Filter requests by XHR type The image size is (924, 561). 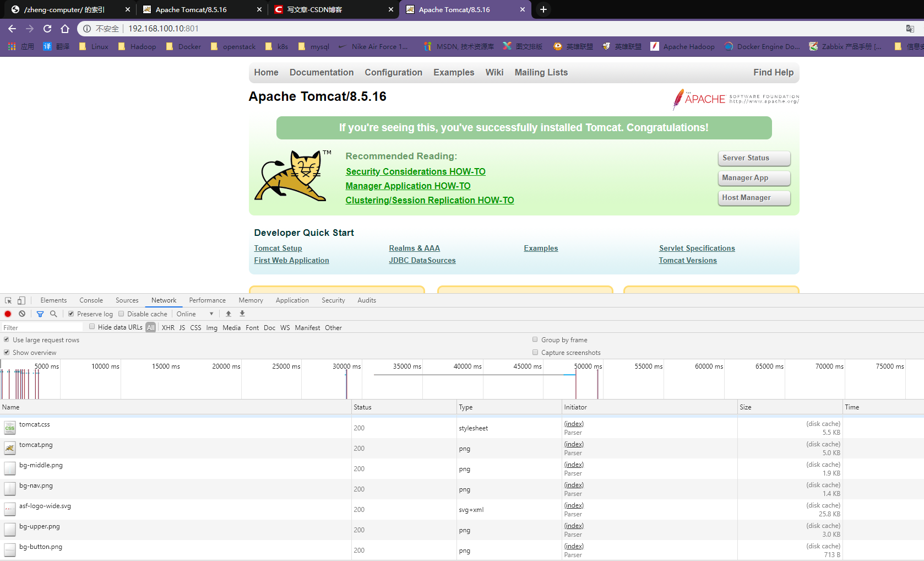[168, 327]
